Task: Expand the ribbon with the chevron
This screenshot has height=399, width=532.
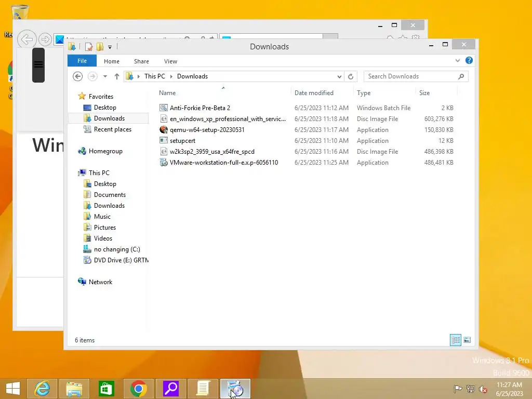Action: point(457,61)
